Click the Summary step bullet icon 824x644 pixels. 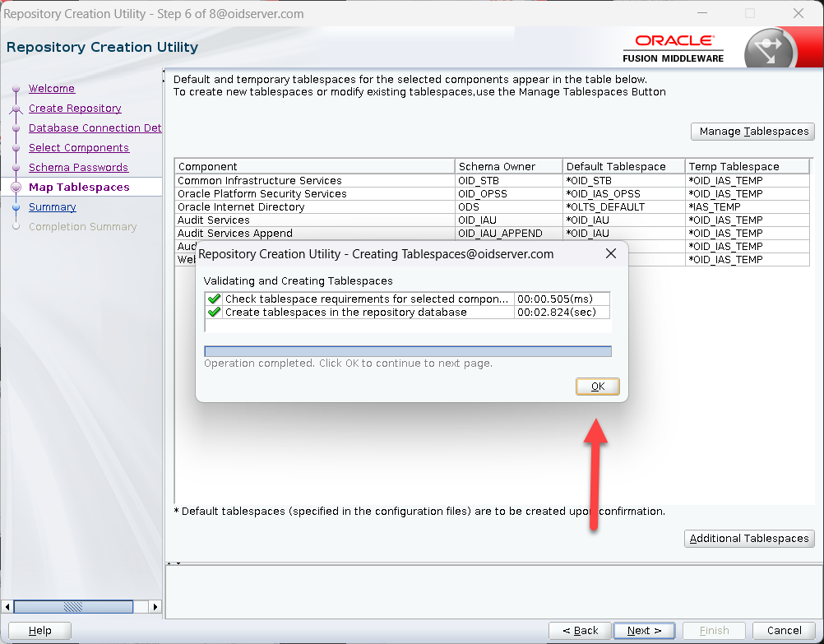16,207
